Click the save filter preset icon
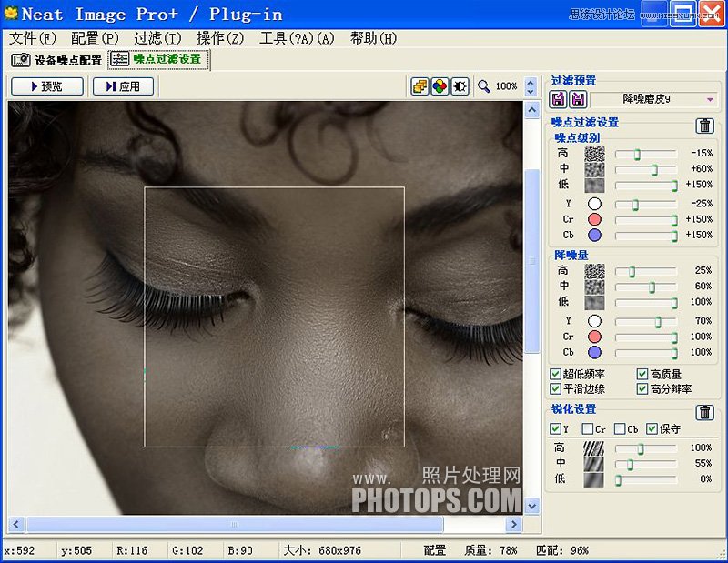 (578, 99)
